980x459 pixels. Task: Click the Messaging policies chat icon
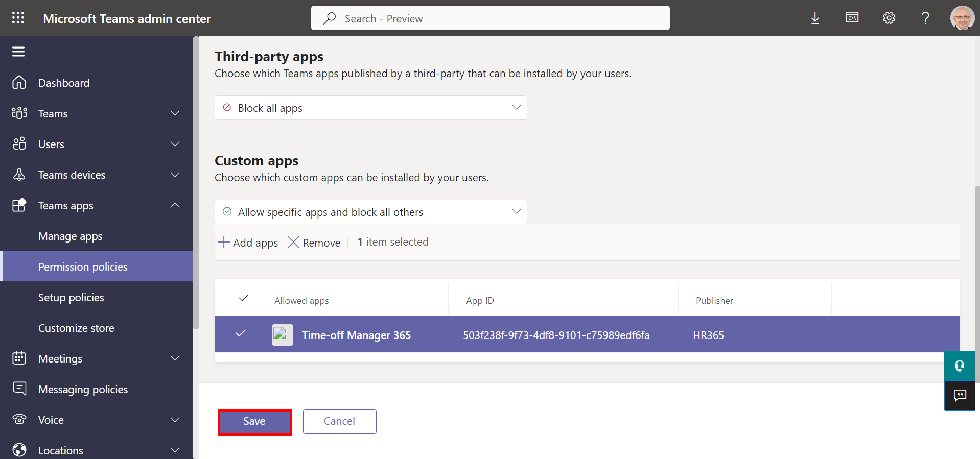pyautogui.click(x=19, y=389)
